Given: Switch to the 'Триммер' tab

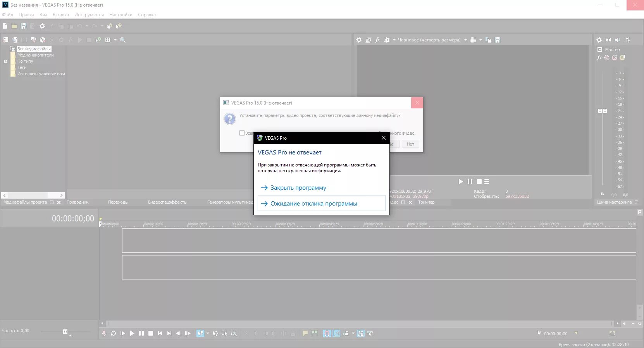Looking at the screenshot, I should tap(426, 202).
